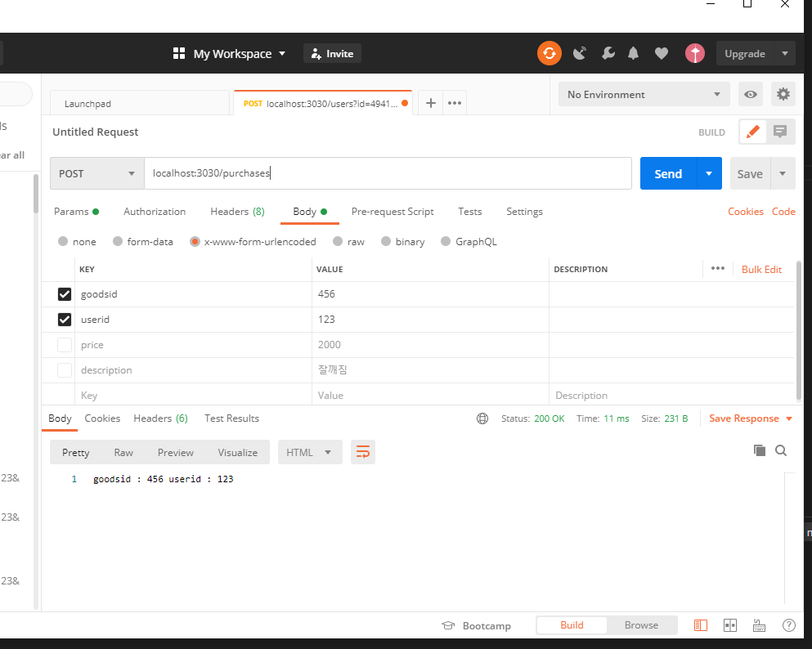
Task: Open the satellite capture requests icon
Action: point(580,53)
